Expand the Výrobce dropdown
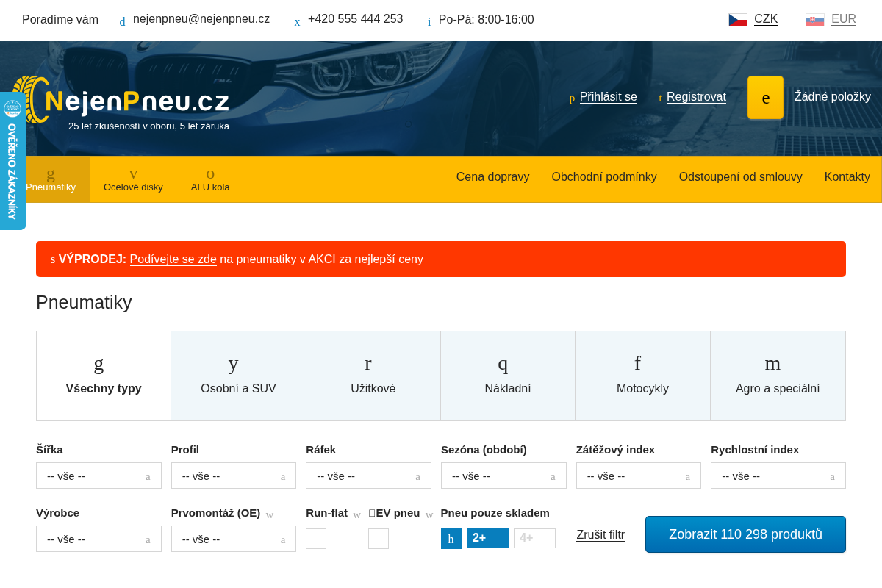Screen dimensions: 882x588 98,539
